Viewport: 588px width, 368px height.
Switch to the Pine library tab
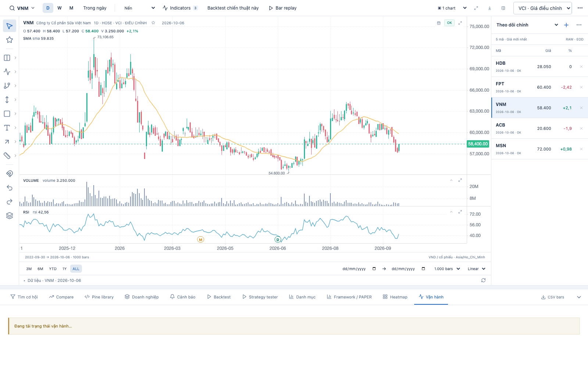[99, 297]
